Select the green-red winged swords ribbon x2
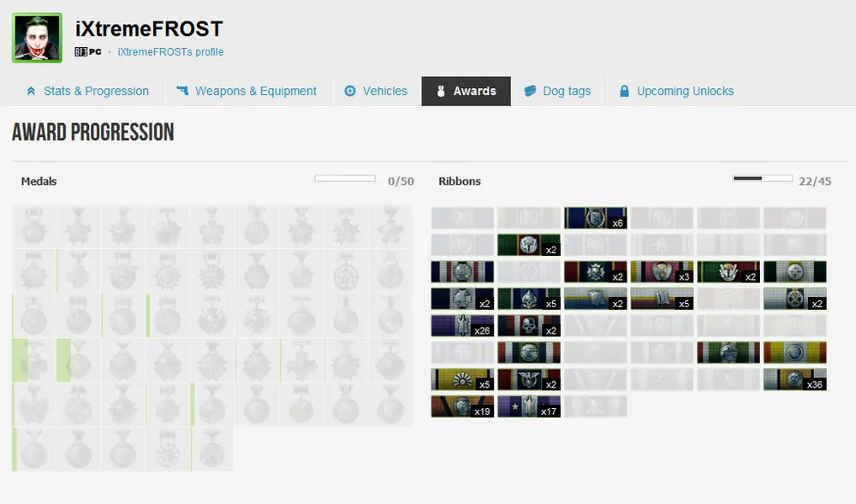 click(x=728, y=271)
